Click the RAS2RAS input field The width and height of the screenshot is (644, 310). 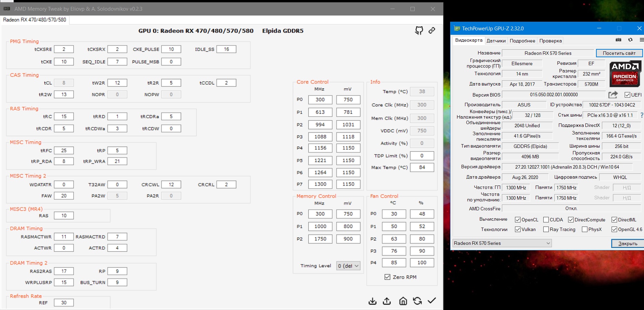pyautogui.click(x=64, y=271)
